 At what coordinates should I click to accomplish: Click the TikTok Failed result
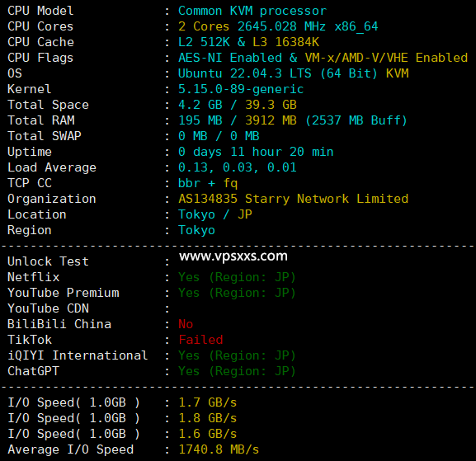pos(200,340)
